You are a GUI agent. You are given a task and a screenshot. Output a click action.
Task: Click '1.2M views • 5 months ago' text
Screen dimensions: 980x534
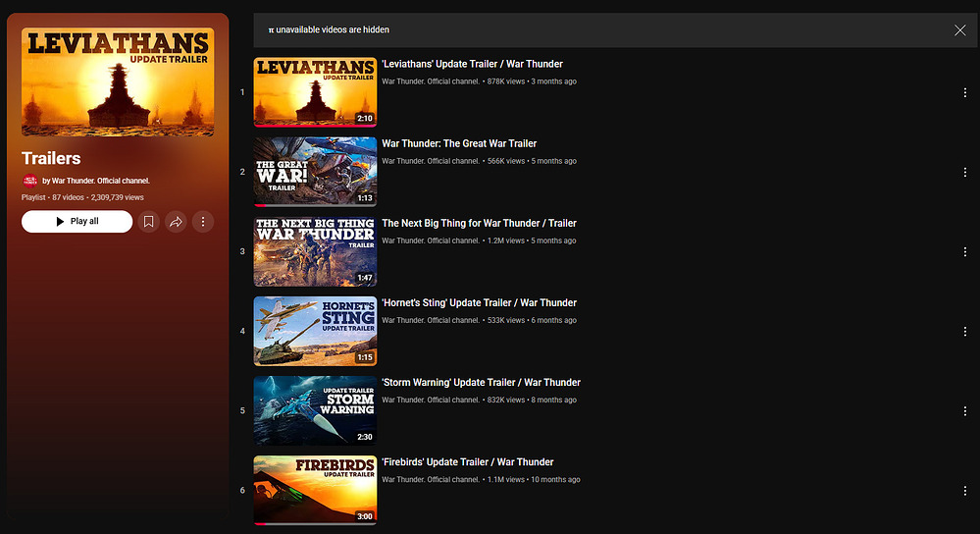click(x=532, y=240)
